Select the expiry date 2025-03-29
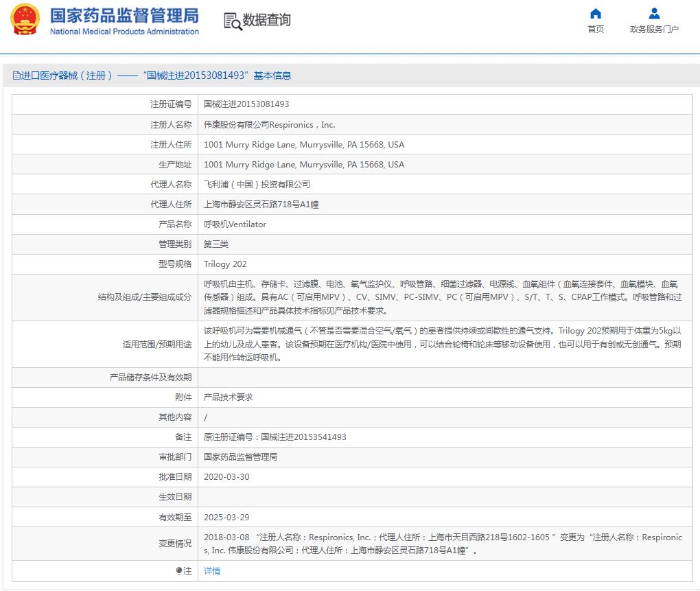The image size is (700, 591). coord(226,517)
